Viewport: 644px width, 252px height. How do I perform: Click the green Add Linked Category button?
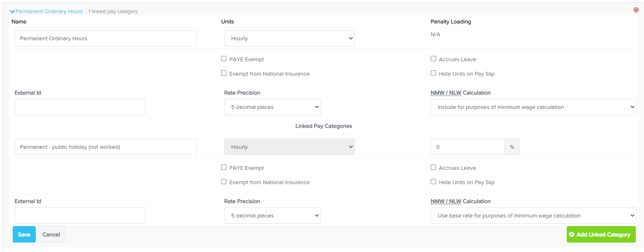pos(601,234)
